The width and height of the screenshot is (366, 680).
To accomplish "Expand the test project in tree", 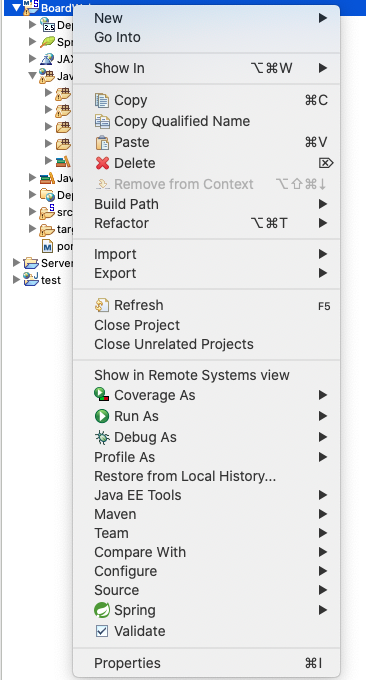I will pos(16,280).
